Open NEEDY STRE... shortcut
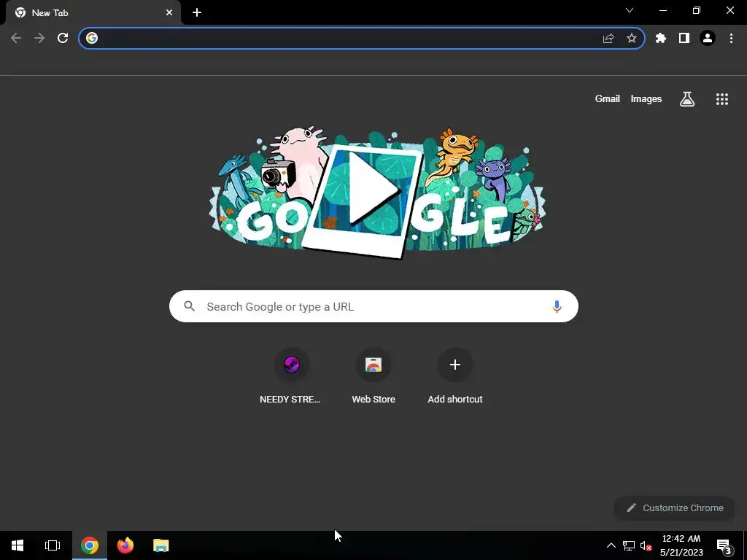The image size is (747, 560). click(x=291, y=376)
